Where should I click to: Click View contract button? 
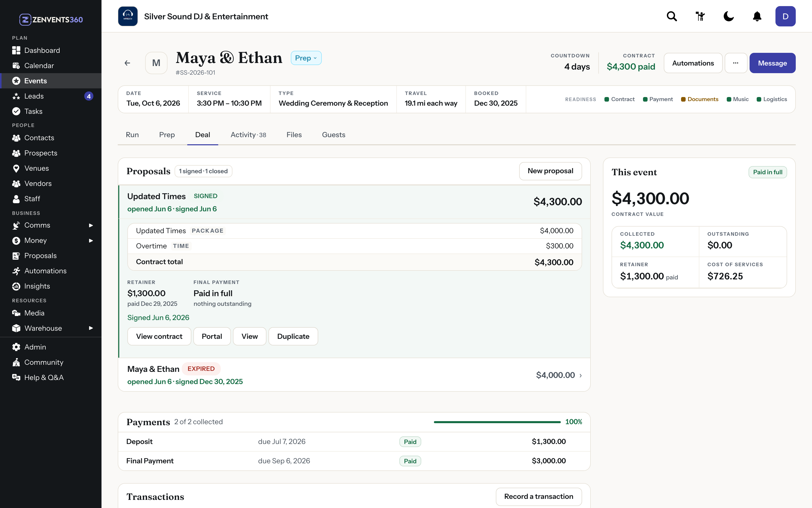click(x=159, y=336)
